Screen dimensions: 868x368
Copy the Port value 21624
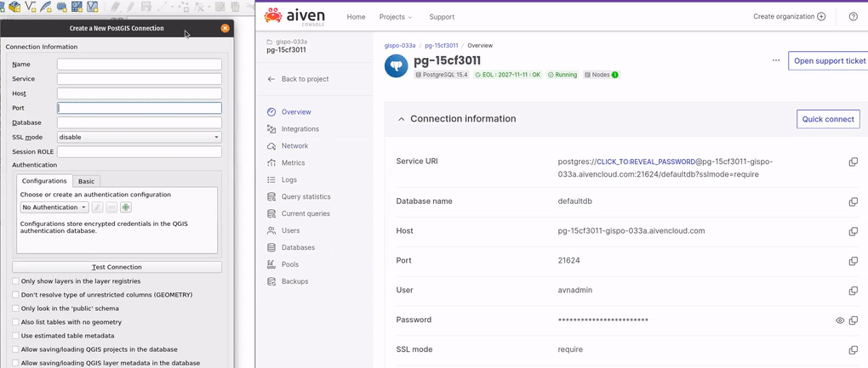(853, 261)
